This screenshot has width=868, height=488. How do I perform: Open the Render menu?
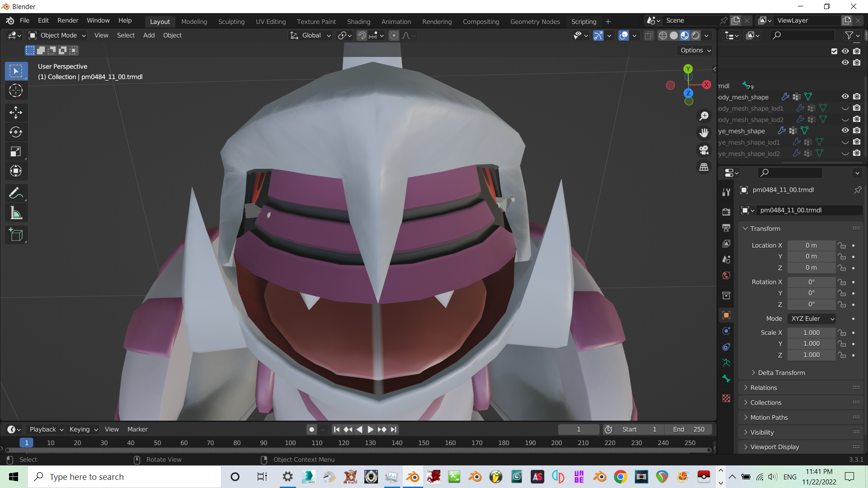pyautogui.click(x=68, y=21)
